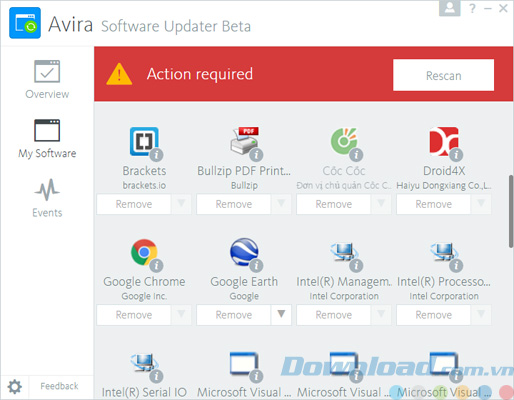The width and height of the screenshot is (514, 400).
Task: Remove Google Chrome
Action: [x=134, y=315]
